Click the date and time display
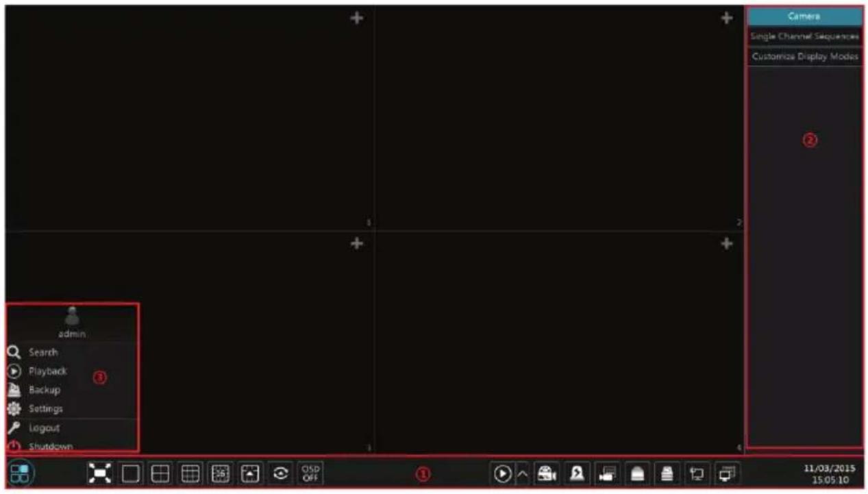This screenshot has width=868, height=494. tap(829, 474)
